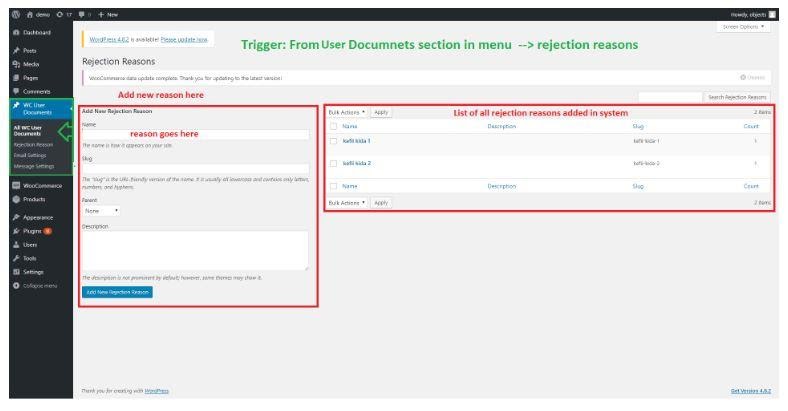Tick select-all checkbox in table header
The height and width of the screenshot is (411, 788).
[x=333, y=127]
